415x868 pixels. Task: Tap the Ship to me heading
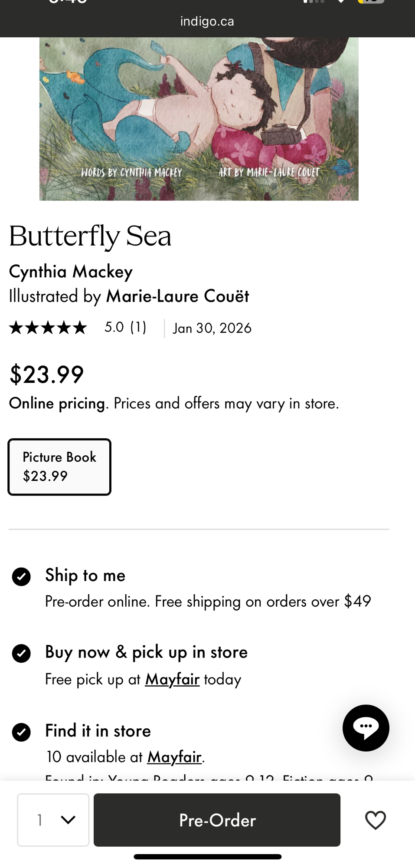click(85, 575)
